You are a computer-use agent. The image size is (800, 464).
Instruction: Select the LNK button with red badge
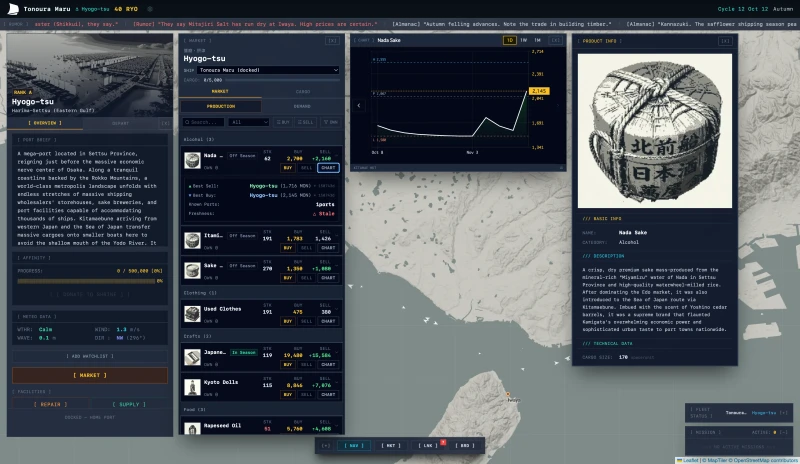pos(428,446)
